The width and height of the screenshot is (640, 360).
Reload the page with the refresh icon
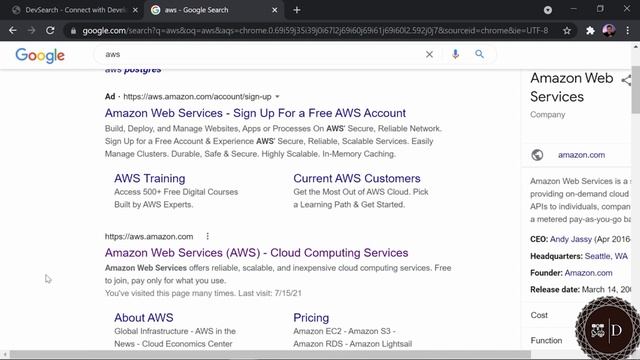pos(50,30)
